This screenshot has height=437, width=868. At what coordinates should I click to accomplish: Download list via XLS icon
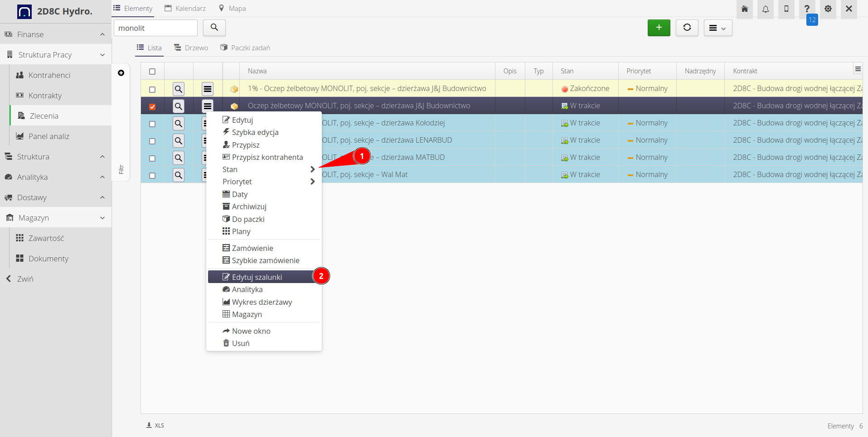click(x=155, y=425)
